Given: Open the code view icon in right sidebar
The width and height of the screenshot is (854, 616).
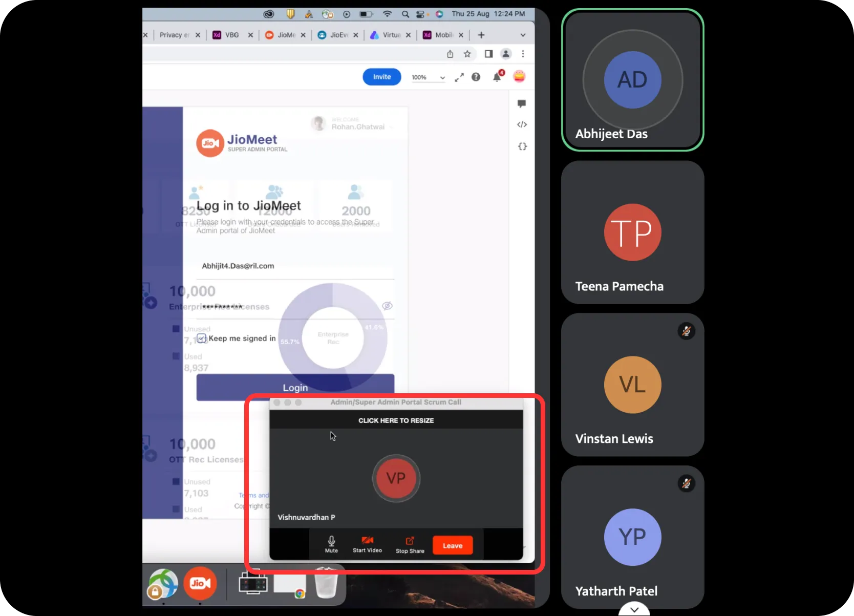Looking at the screenshot, I should tap(522, 124).
